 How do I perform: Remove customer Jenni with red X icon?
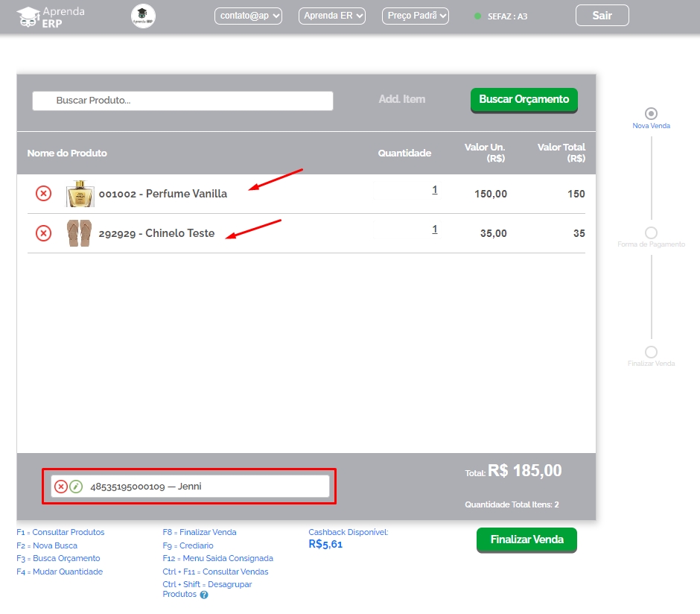tap(61, 487)
